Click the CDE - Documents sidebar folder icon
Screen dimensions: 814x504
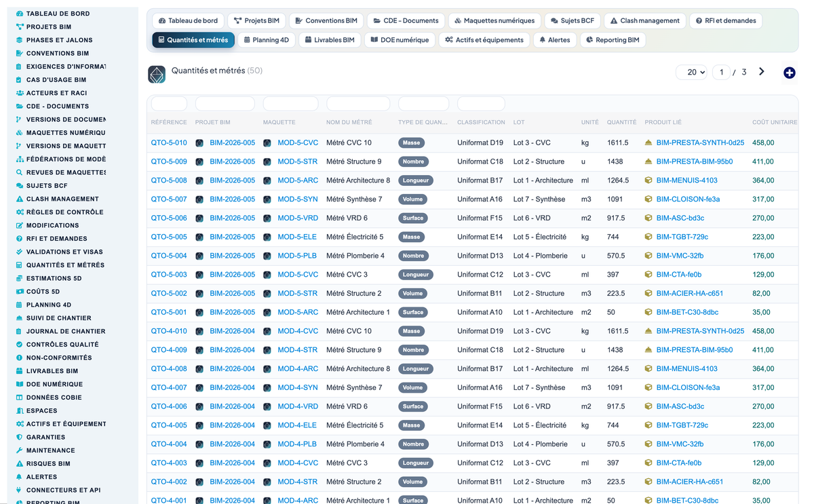[20, 106]
